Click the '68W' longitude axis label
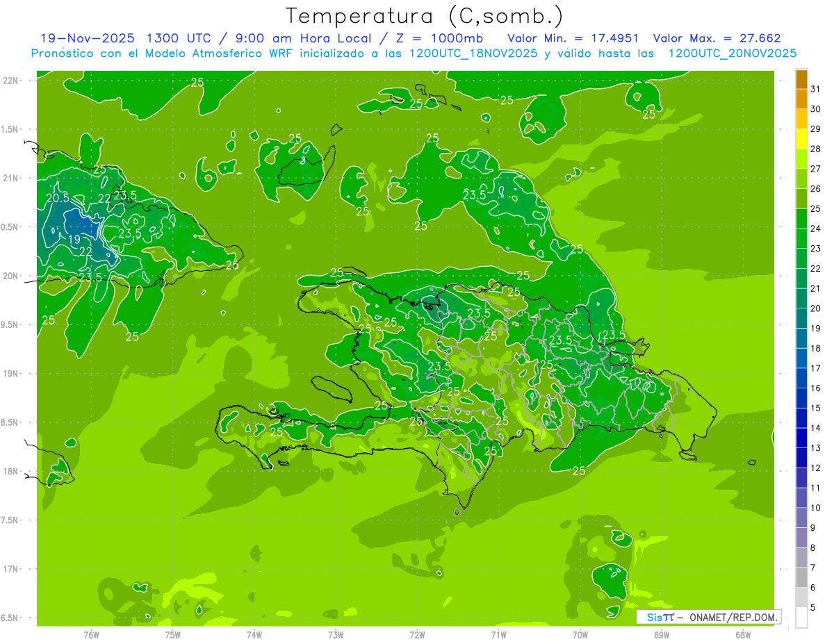 pyautogui.click(x=743, y=635)
